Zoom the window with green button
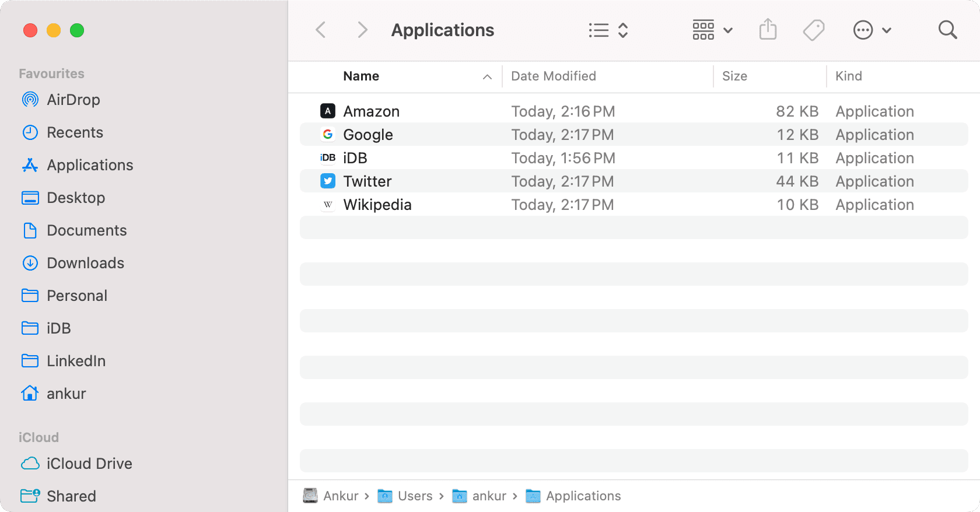The image size is (980, 512). point(77,30)
